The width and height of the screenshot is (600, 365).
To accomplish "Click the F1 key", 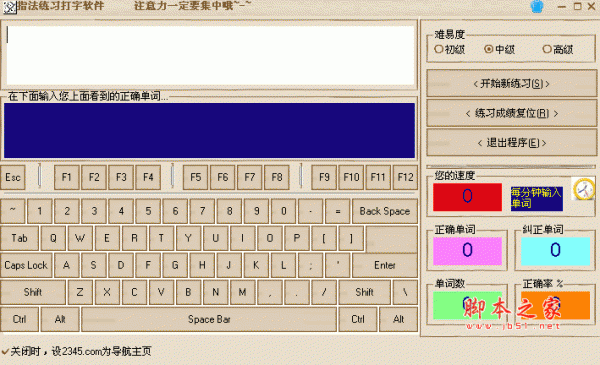I will (x=67, y=177).
